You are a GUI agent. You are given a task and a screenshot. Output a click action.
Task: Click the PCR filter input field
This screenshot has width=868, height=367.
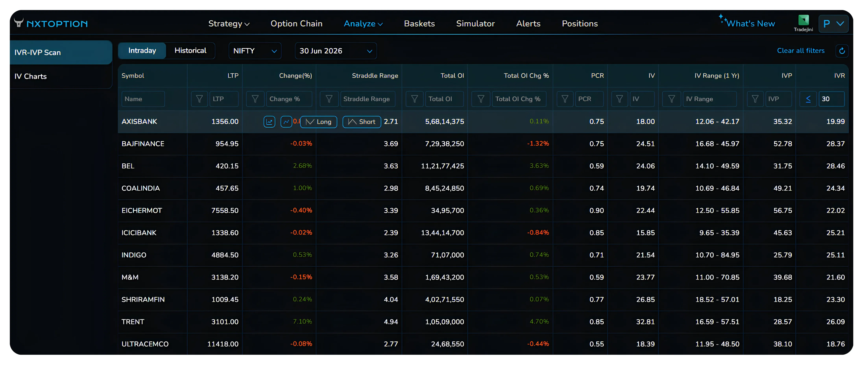point(589,99)
